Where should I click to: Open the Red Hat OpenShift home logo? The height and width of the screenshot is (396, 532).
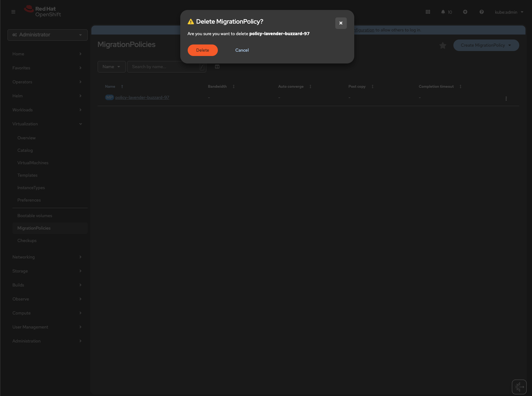click(43, 12)
